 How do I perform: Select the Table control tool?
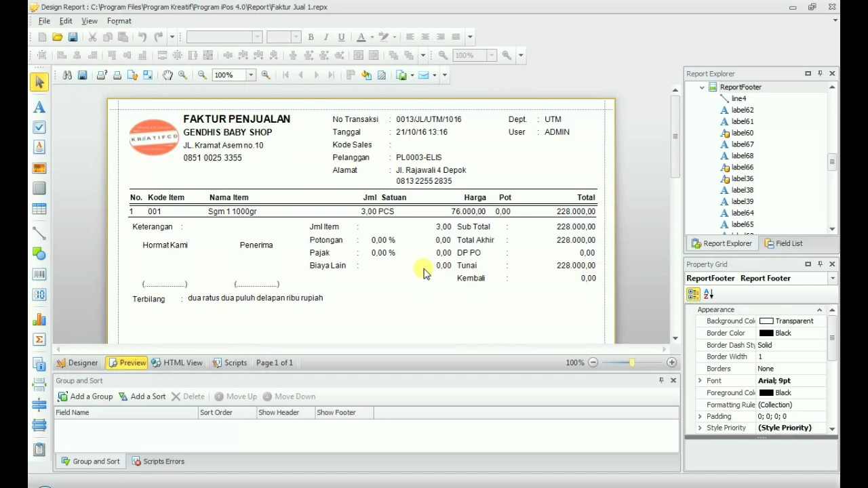pyautogui.click(x=39, y=209)
